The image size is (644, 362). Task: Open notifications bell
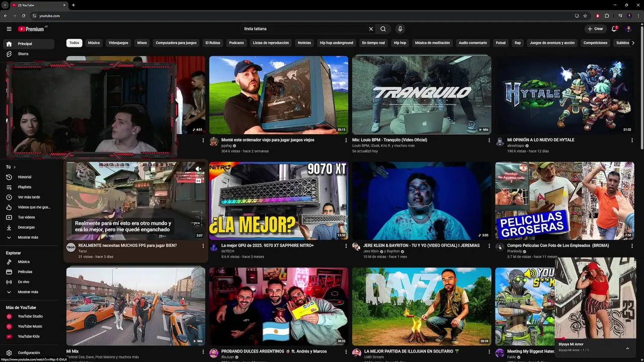click(x=614, y=29)
